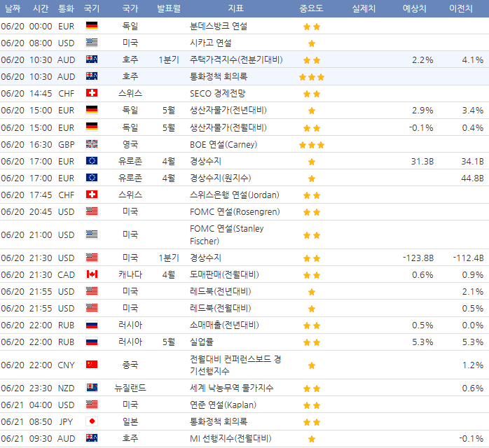This screenshot has width=489, height=448.
Task: Click Australian flag in 주택가격지수 row
Action: coord(92,59)
